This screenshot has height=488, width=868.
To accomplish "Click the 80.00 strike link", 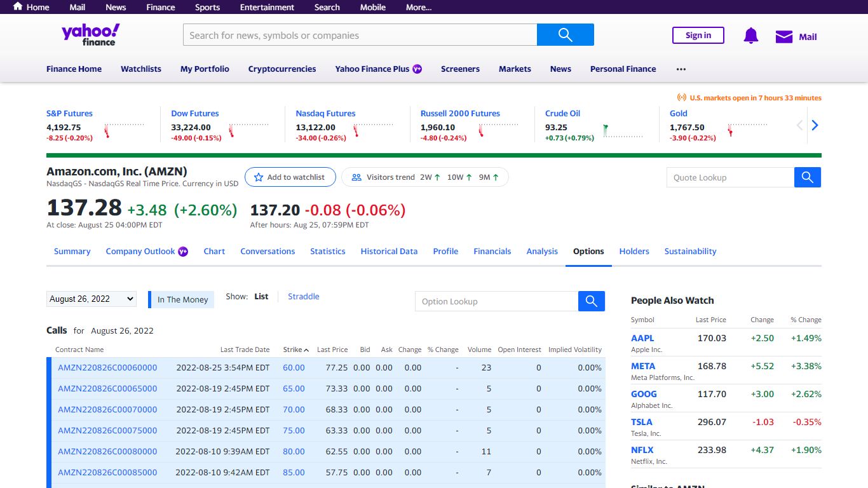I will (294, 451).
